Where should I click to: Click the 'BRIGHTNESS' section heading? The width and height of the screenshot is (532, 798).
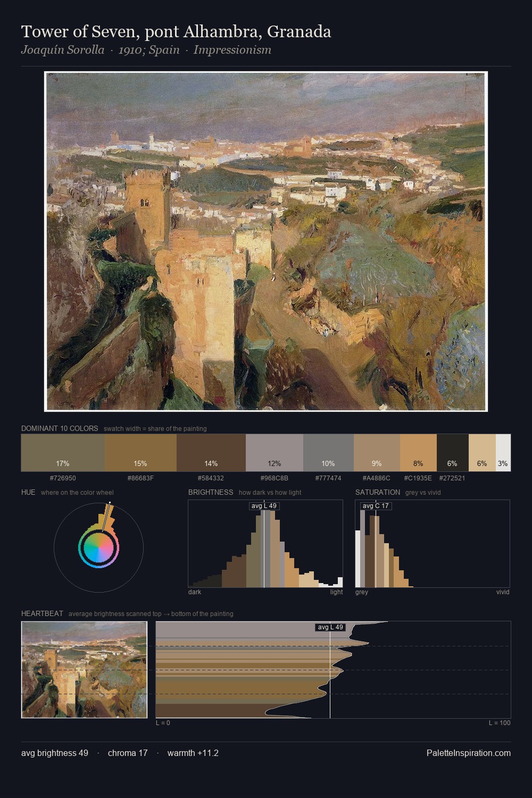pyautogui.click(x=211, y=492)
